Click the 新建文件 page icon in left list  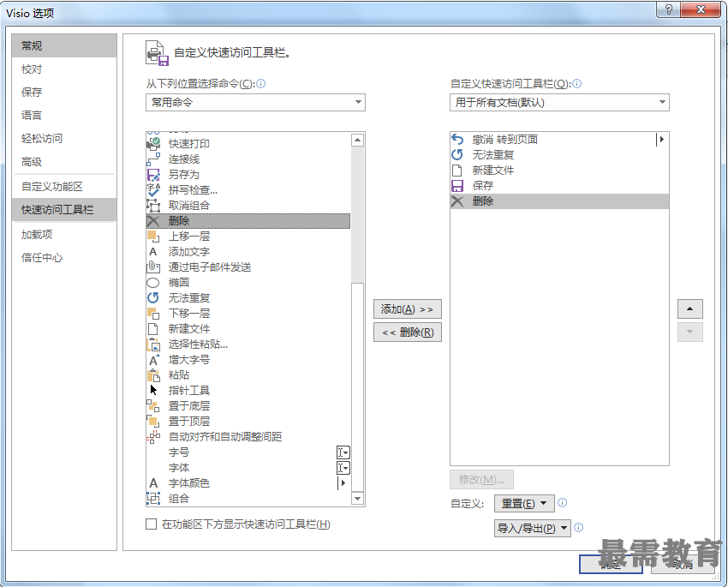153,329
